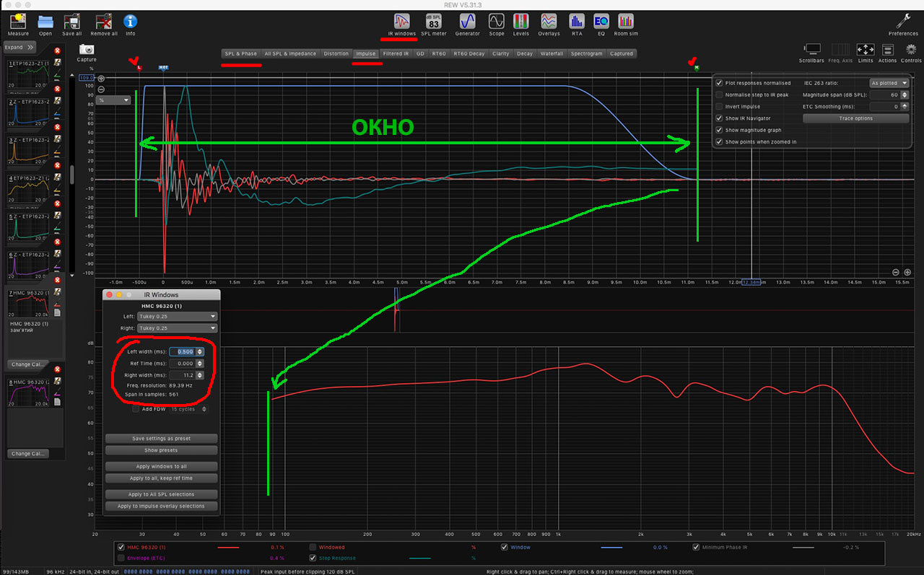The width and height of the screenshot is (924, 575).
Task: Toggle graph Scrollbars icon
Action: (812, 49)
